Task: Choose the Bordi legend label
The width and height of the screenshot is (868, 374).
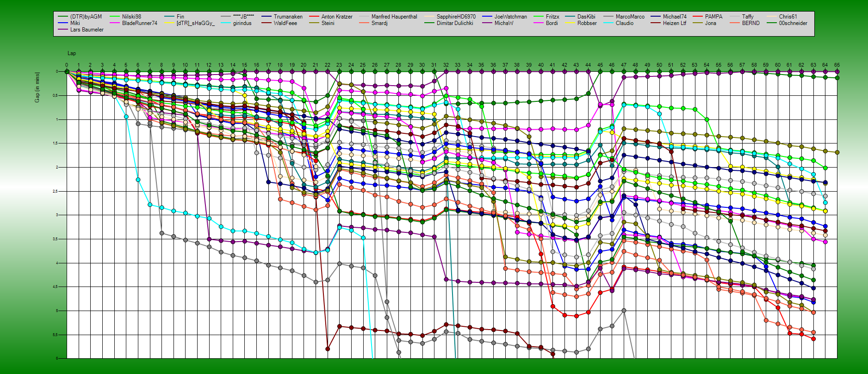Action: (552, 23)
